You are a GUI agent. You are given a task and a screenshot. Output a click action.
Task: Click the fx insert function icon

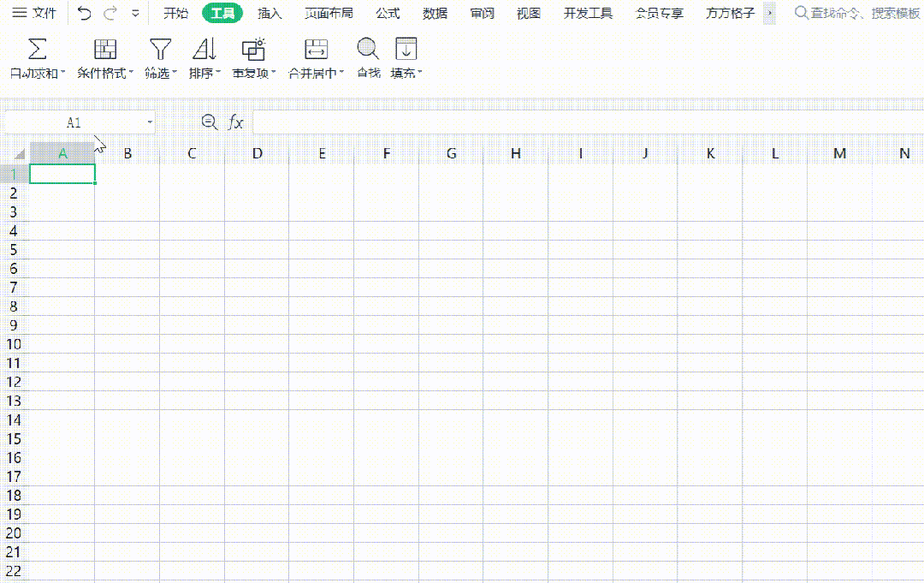(x=236, y=122)
